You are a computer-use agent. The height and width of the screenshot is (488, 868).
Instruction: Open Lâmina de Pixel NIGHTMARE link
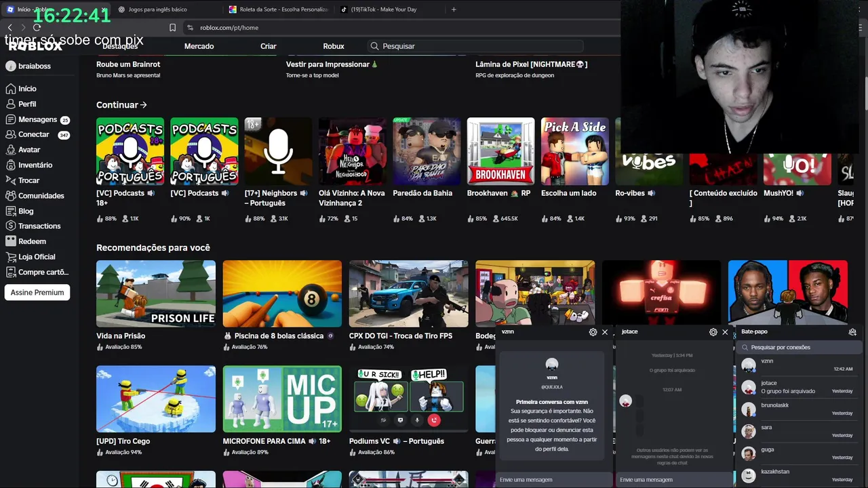pyautogui.click(x=532, y=64)
